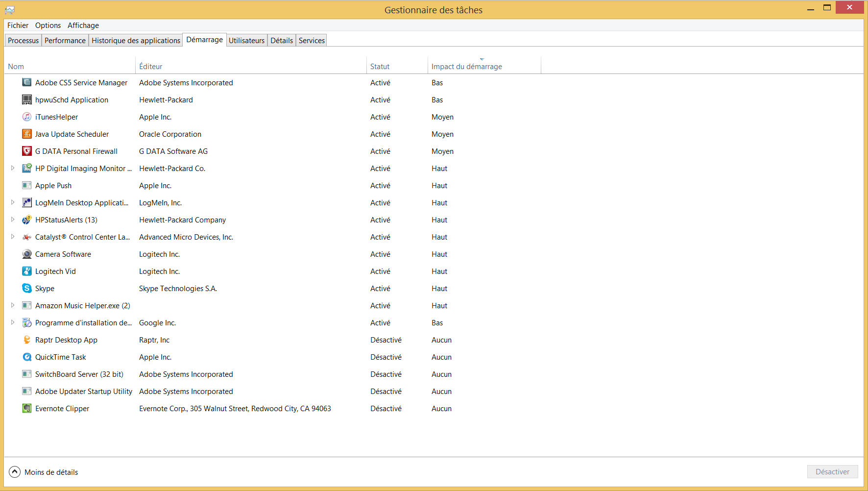Click Activé status of Apple Push
Image resolution: width=868 pixels, height=491 pixels.
click(380, 185)
